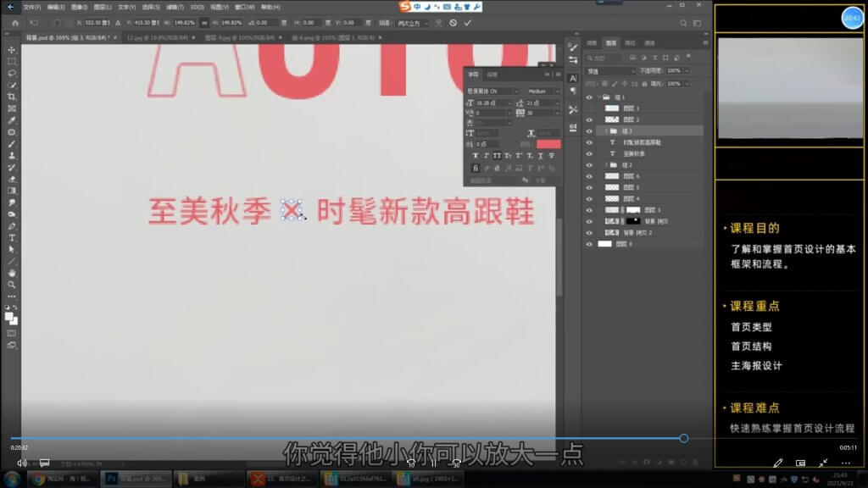Skip forward 30 seconds in video
Screen dimensions: 868x488
click(456, 463)
